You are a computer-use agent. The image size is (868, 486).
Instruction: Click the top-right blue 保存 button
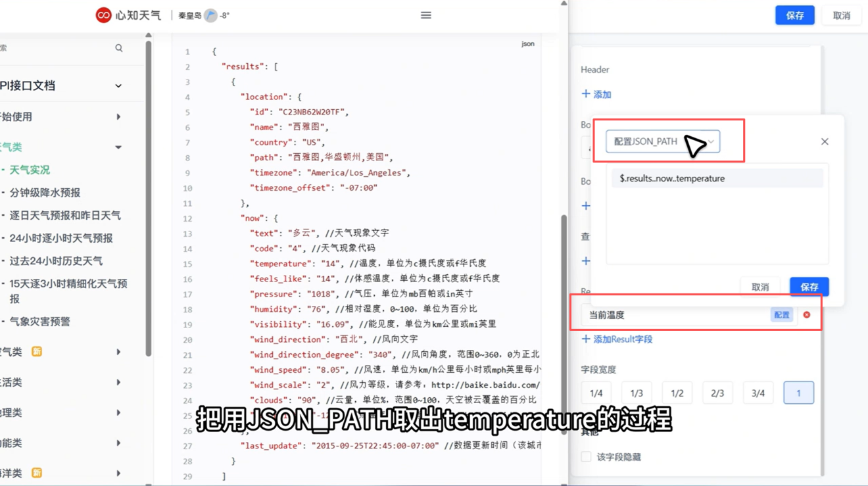point(795,15)
